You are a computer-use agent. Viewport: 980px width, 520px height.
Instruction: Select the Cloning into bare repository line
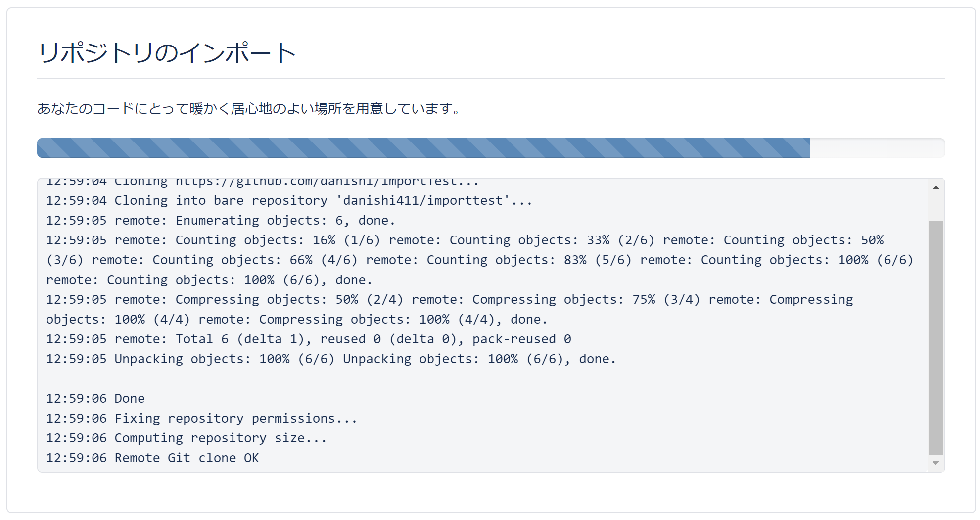(289, 200)
